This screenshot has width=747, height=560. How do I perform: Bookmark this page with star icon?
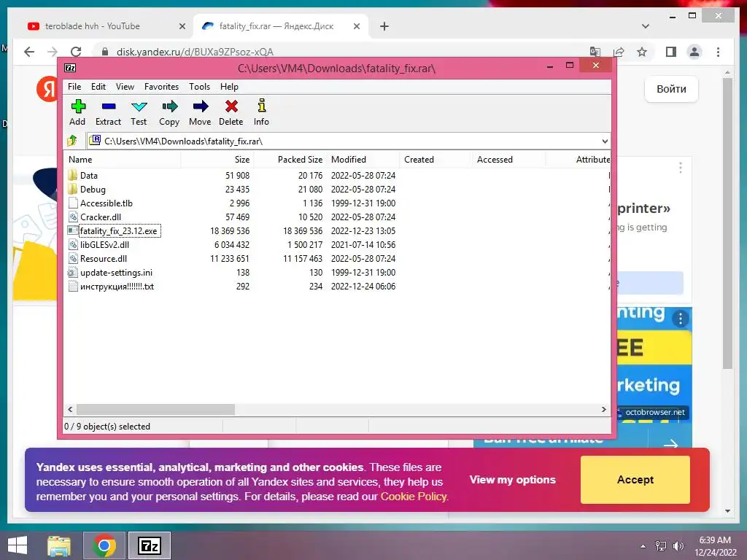click(642, 52)
